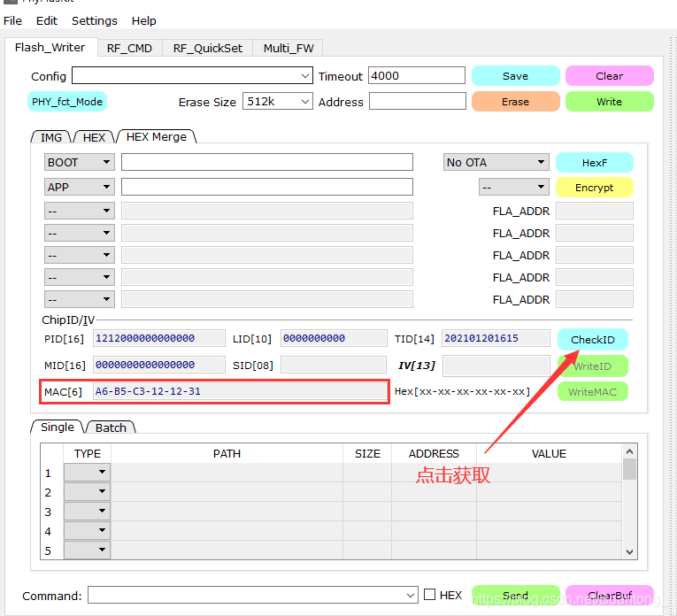This screenshot has height=616, width=677.
Task: Click the pink Clear button
Action: [x=609, y=76]
